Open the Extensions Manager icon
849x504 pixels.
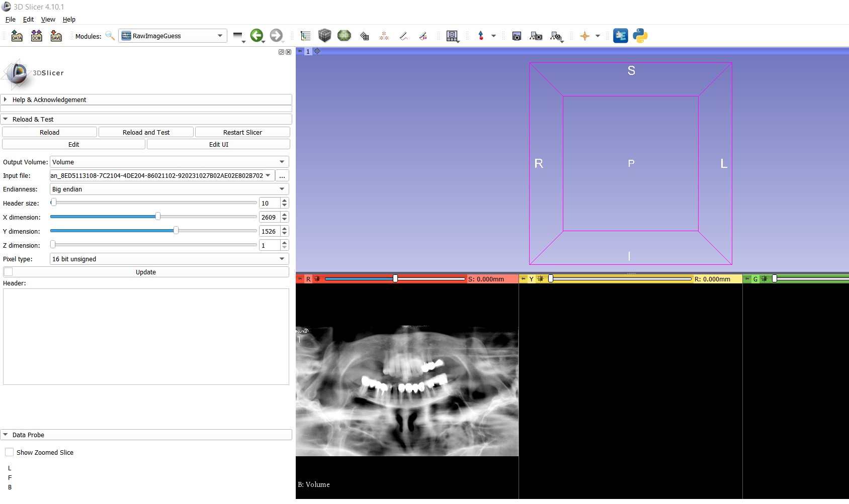click(x=620, y=36)
